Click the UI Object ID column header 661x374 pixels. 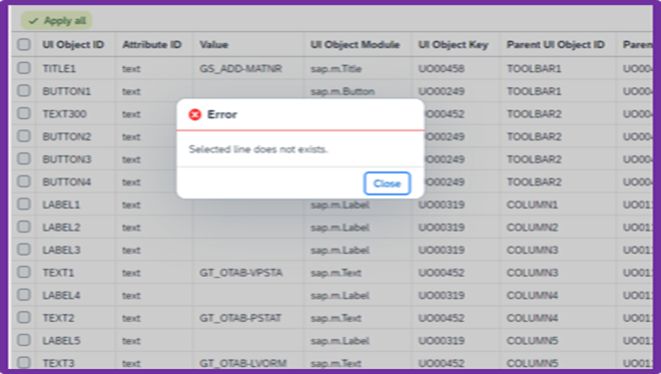click(73, 45)
